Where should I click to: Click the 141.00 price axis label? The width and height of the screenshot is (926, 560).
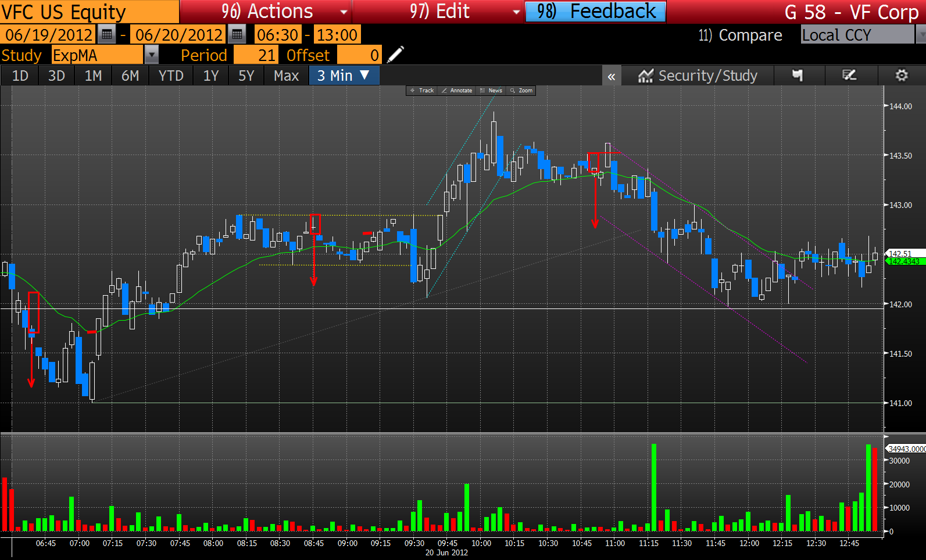click(900, 403)
